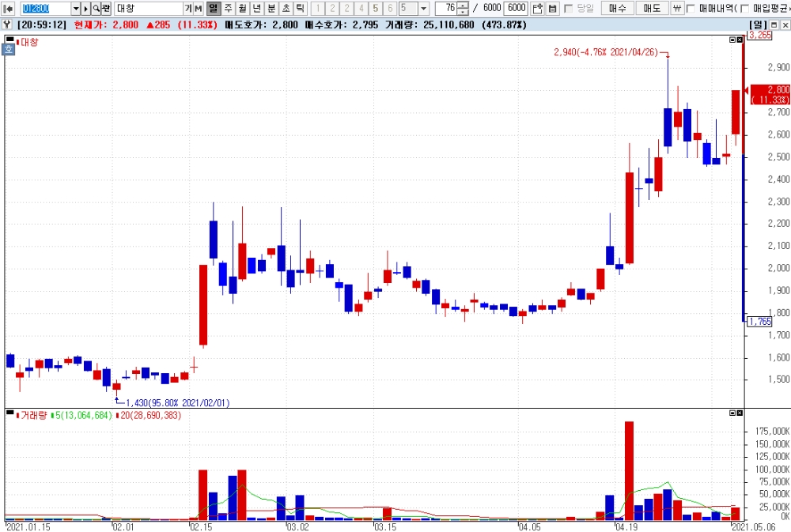Image resolution: width=791 pixels, height=532 pixels.
Task: Click the 호 quote-window icon on chart
Action: pyautogui.click(x=9, y=50)
